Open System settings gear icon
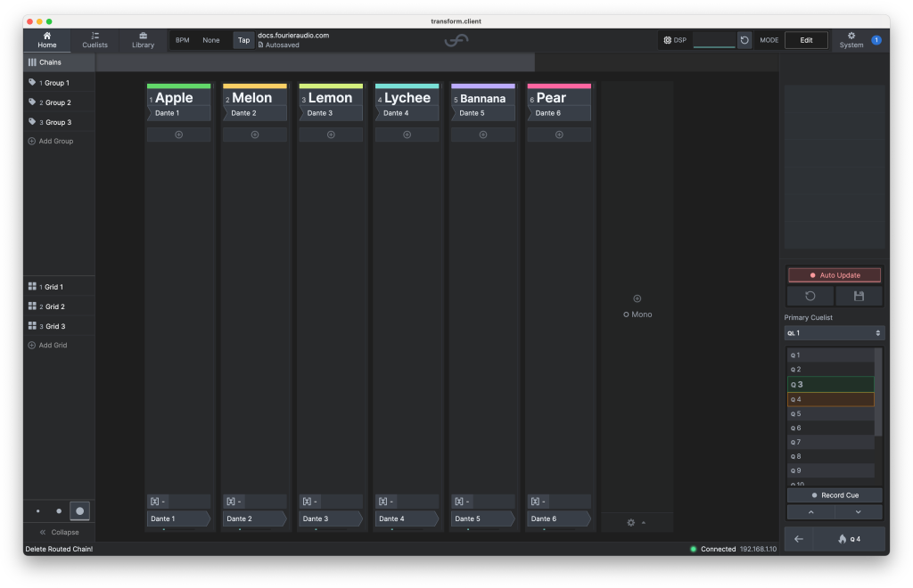 coord(851,36)
